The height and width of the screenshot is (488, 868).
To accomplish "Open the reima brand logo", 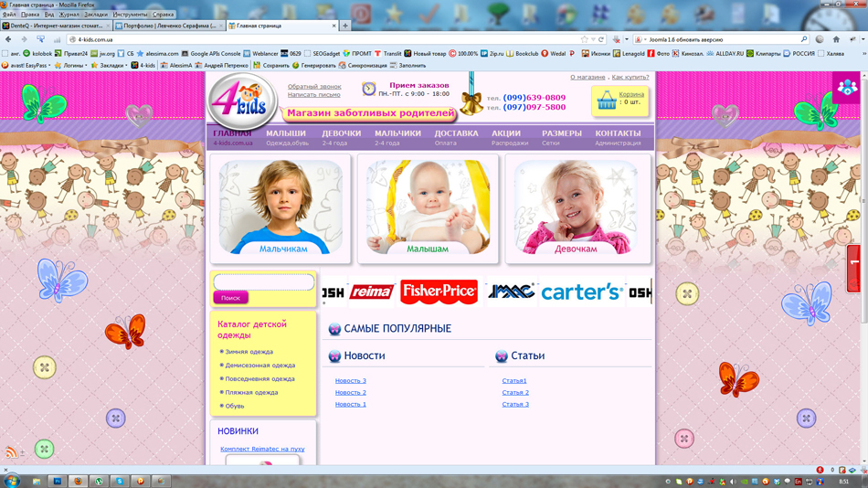I will [372, 292].
